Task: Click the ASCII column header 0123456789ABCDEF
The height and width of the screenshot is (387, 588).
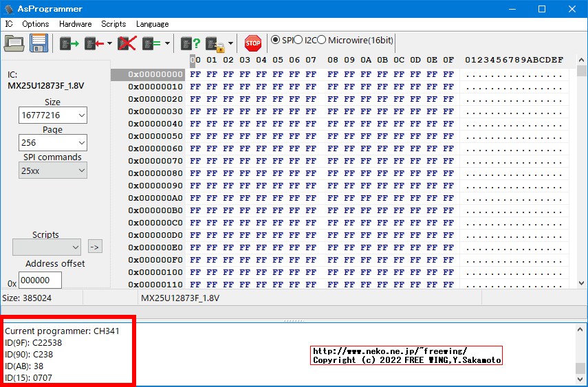Action: pos(514,60)
